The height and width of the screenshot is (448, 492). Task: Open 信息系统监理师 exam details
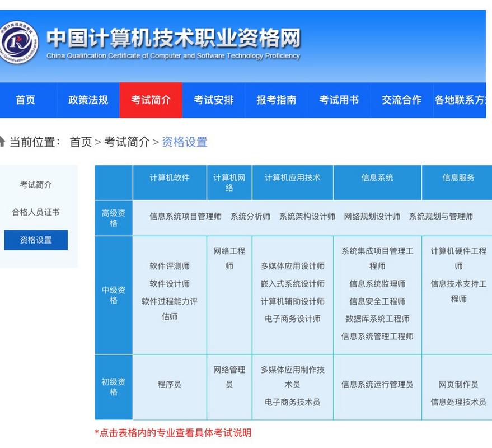tap(377, 284)
